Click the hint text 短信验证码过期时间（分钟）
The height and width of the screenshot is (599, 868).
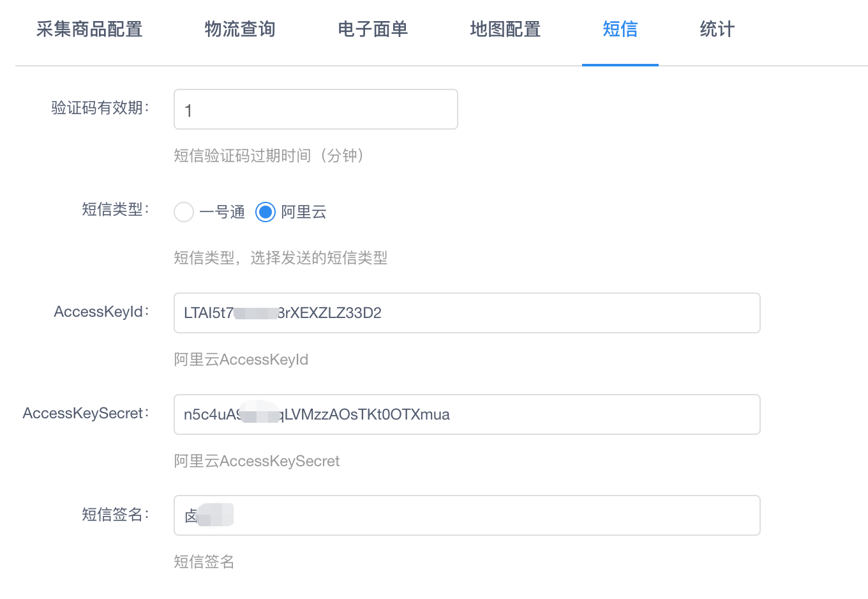click(269, 156)
